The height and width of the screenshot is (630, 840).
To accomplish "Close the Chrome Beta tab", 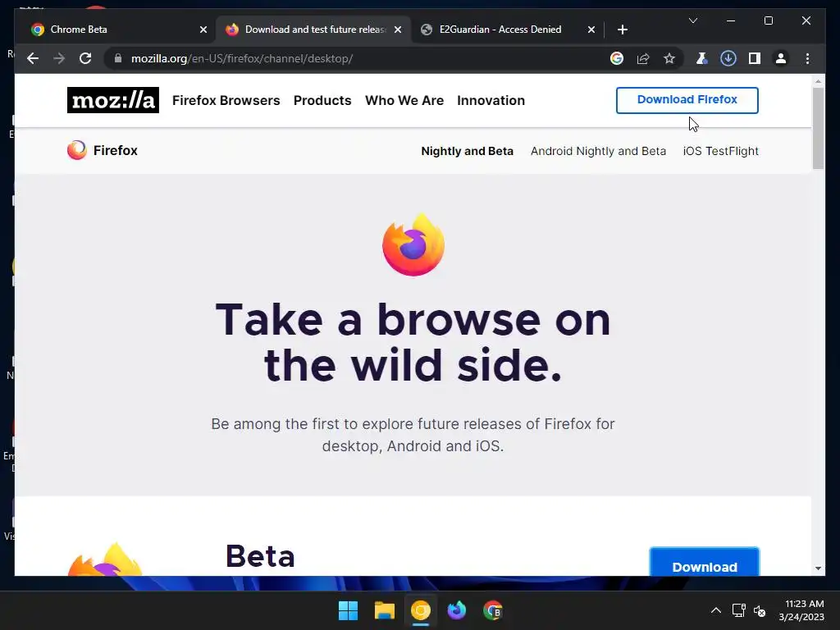I will pos(203,30).
